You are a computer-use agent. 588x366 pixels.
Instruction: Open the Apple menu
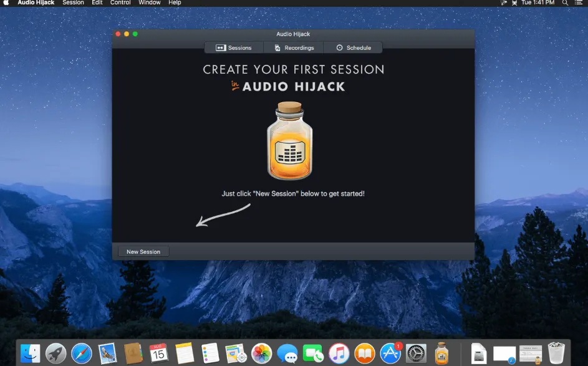pyautogui.click(x=6, y=2)
